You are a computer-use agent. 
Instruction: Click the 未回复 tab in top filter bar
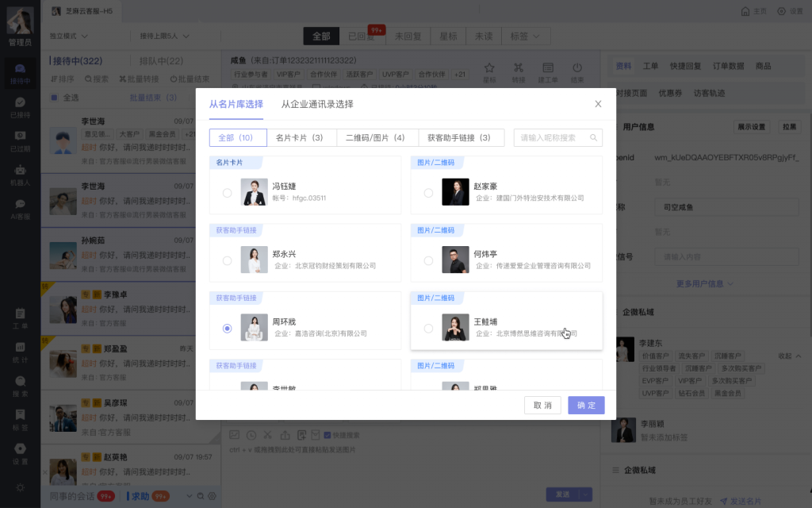(x=408, y=36)
